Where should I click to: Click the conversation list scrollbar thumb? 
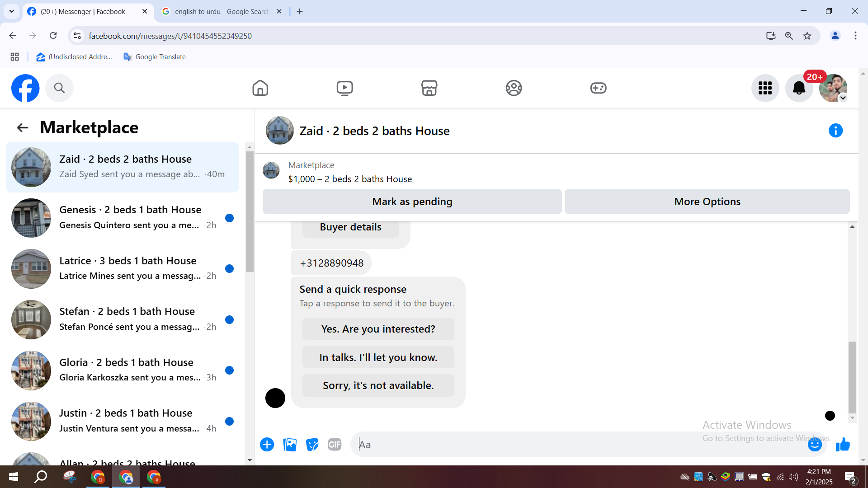[x=250, y=211]
